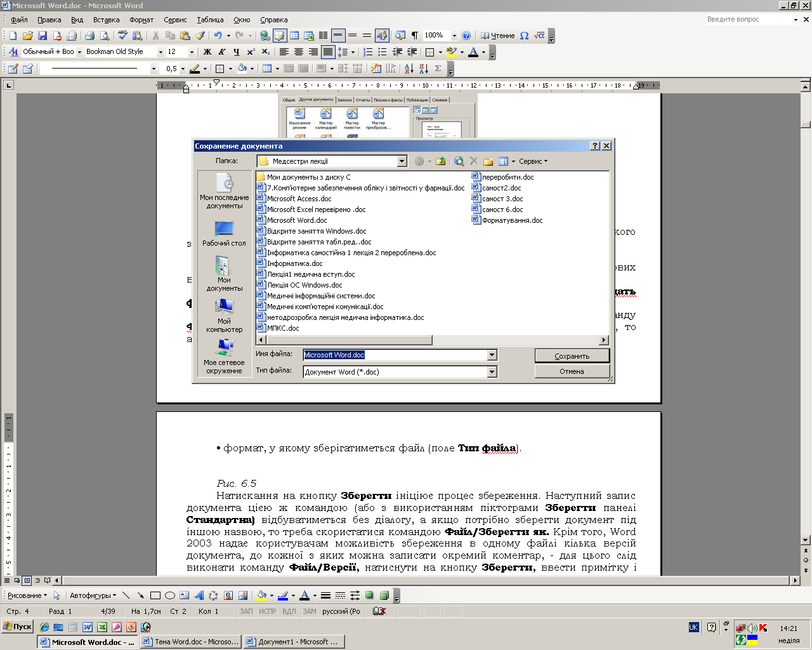Open the 100% zoom dropdown
This screenshot has width=812, height=650.
[x=454, y=36]
